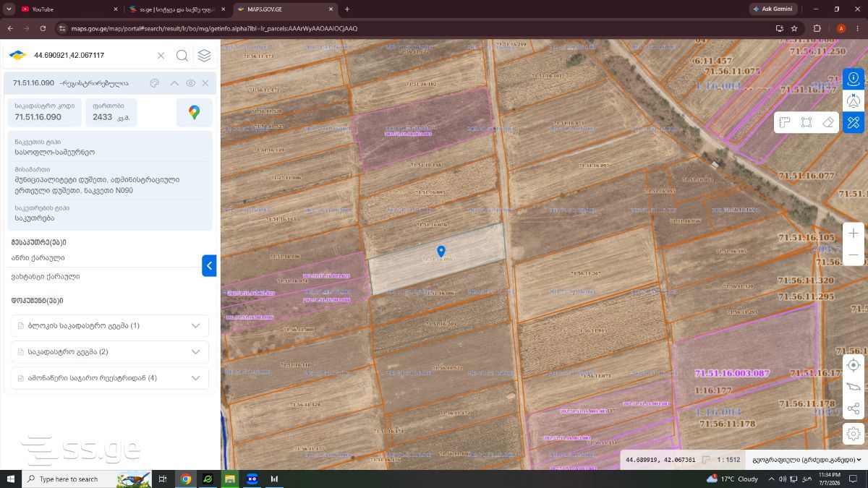The image size is (868, 488).
Task: Open the basemap switch icon
Action: tap(854, 387)
